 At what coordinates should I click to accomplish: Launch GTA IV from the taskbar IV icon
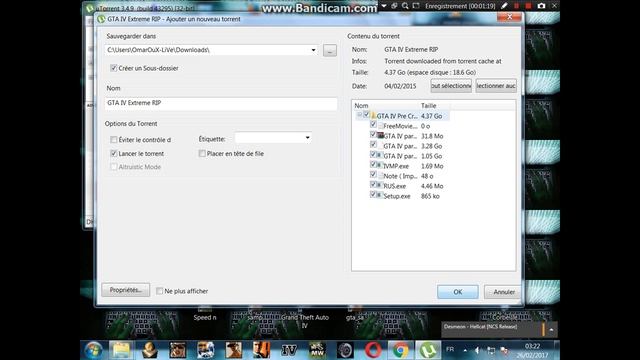pos(289,350)
